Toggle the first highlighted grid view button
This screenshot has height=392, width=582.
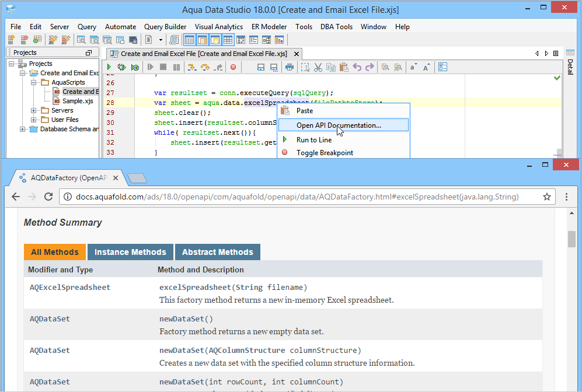(x=189, y=40)
